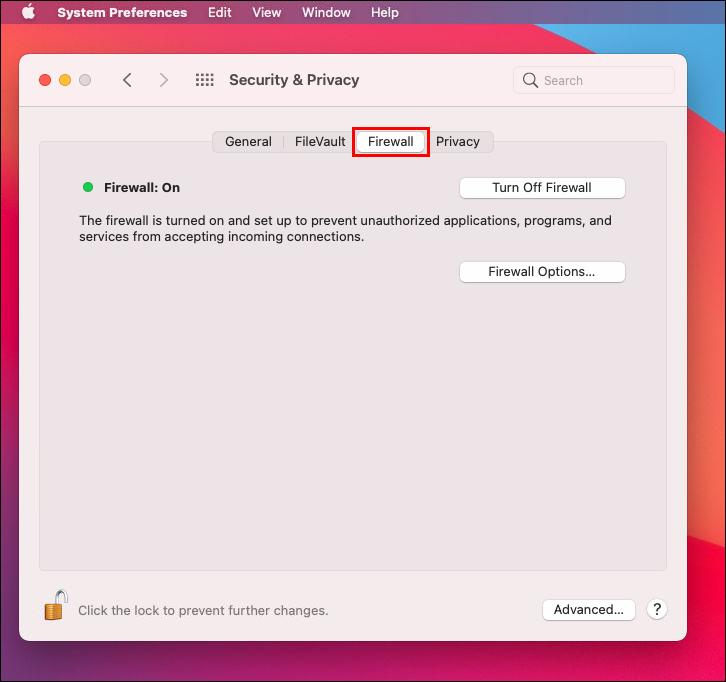The height and width of the screenshot is (682, 726).
Task: Open the View menu
Action: tap(266, 13)
